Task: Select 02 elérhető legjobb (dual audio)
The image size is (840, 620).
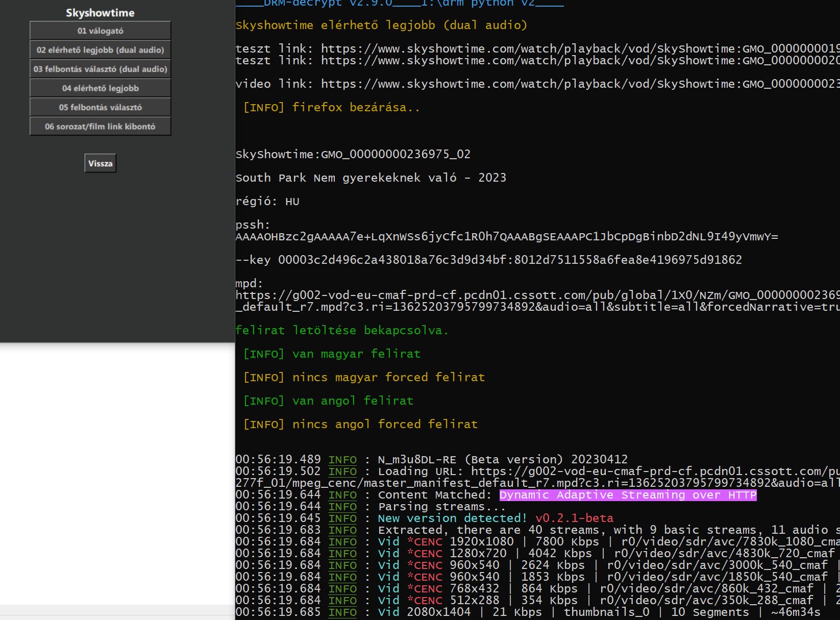Action: (100, 50)
